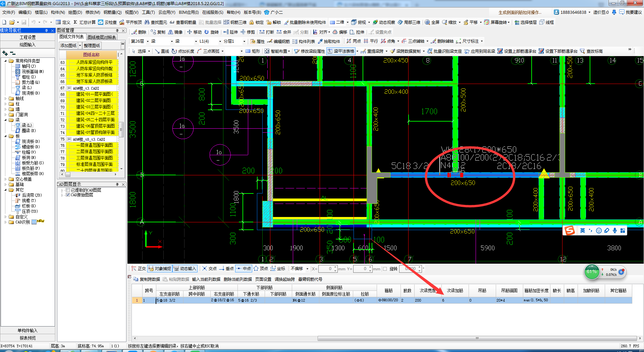Screen dimensions: 644x352
Task: Switch to 图纸文件列表 tab
Action: click(71, 37)
